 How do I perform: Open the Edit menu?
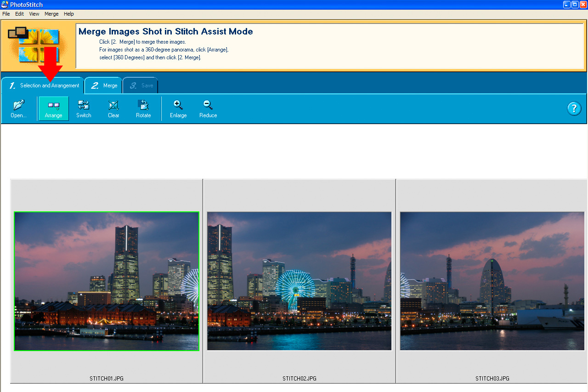(x=19, y=14)
